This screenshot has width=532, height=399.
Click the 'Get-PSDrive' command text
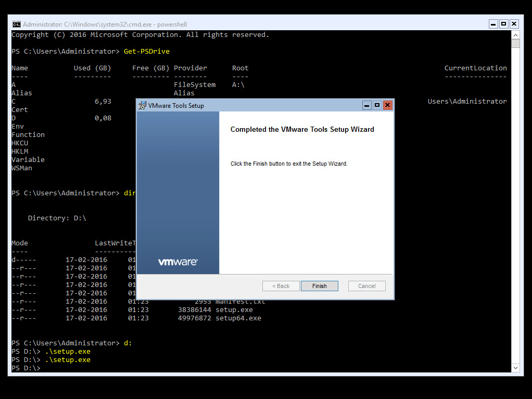click(x=147, y=51)
